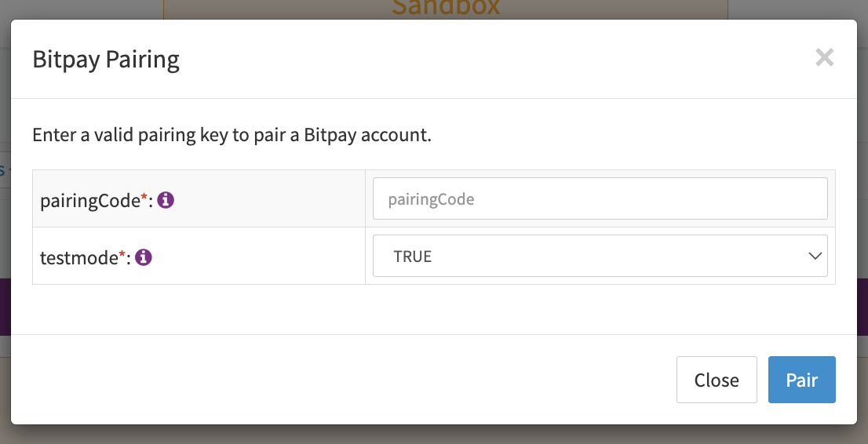Click the Sandbox heading behind the dialog
The width and height of the screenshot is (868, 444).
pyautogui.click(x=445, y=9)
